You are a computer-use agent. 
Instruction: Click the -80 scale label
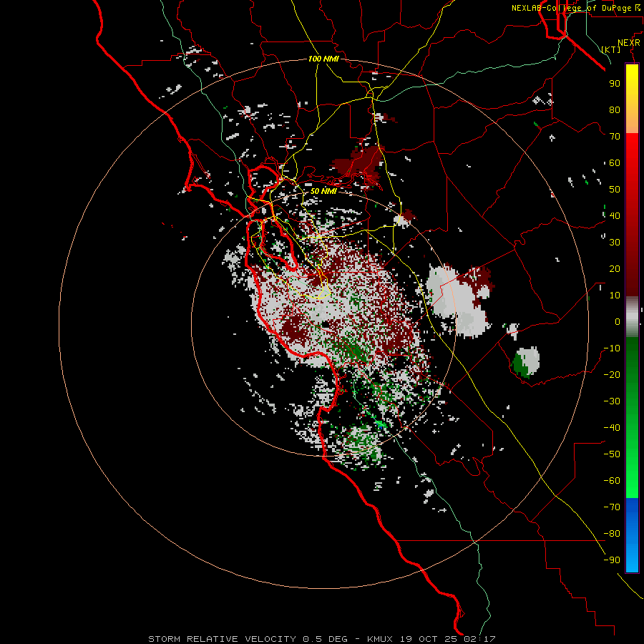coord(612,534)
